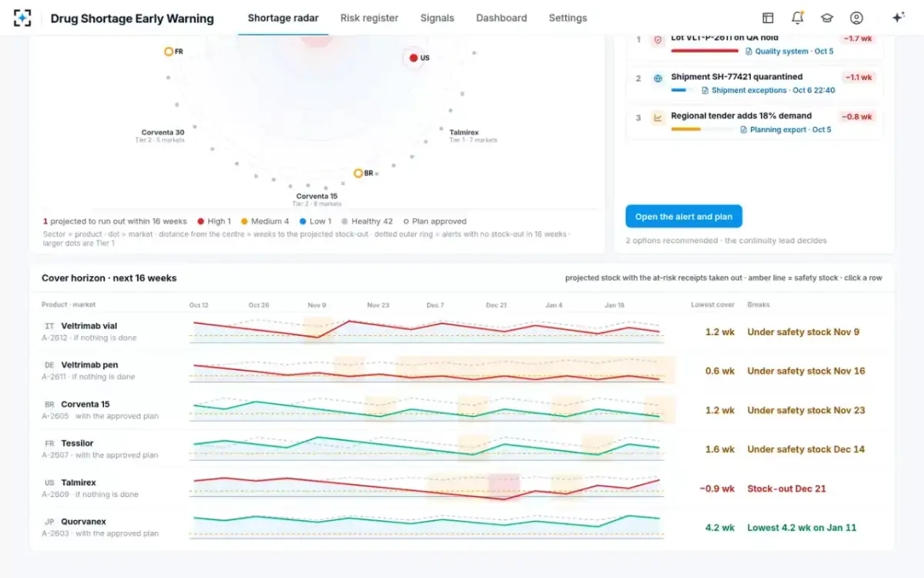Viewport: 924px width, 578px height.
Task: Open the Settings tab
Action: 568,18
